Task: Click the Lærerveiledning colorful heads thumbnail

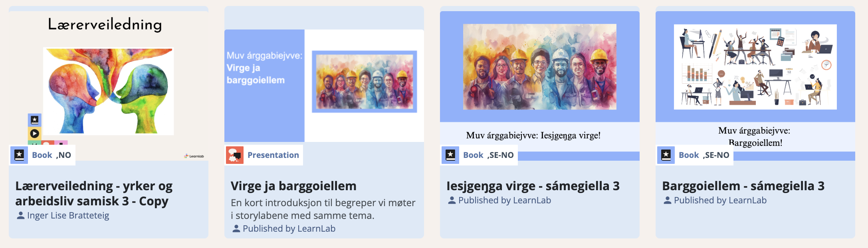Action: coord(109,91)
